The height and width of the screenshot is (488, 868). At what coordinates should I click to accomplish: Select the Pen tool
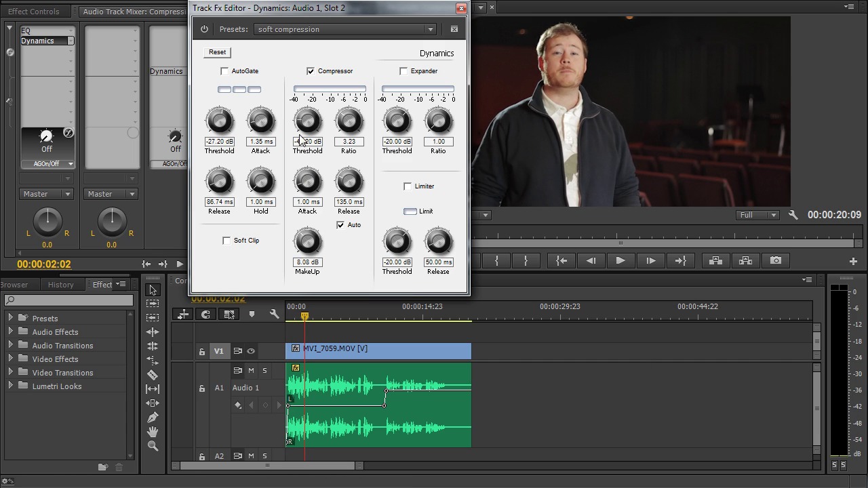click(x=153, y=418)
